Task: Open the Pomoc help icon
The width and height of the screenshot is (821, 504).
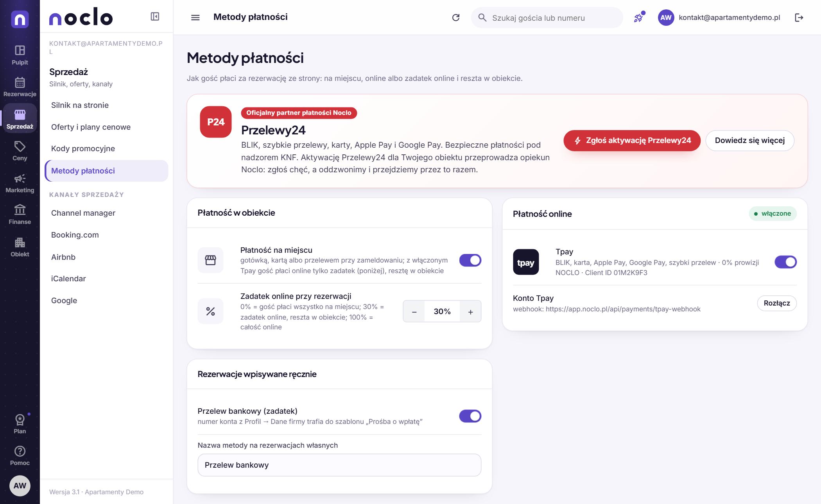Action: click(x=20, y=451)
